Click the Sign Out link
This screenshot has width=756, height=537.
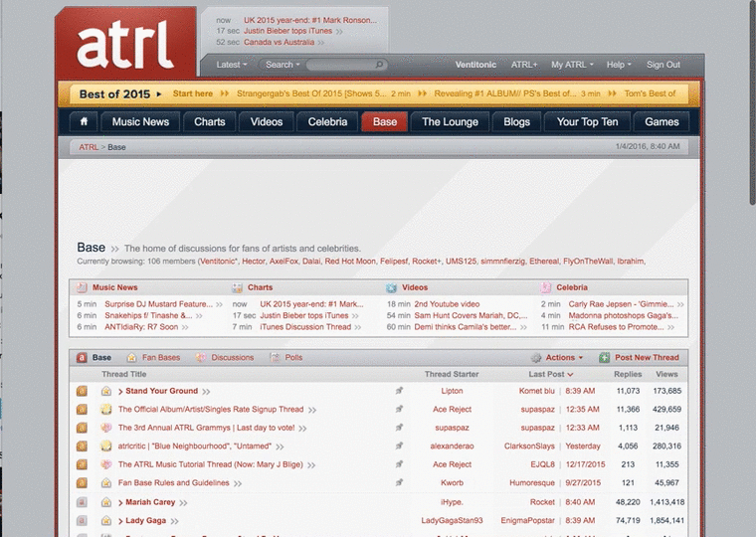click(662, 65)
